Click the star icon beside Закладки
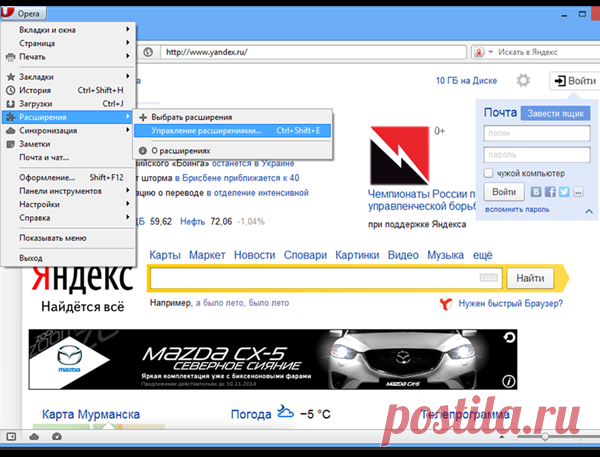 point(11,77)
